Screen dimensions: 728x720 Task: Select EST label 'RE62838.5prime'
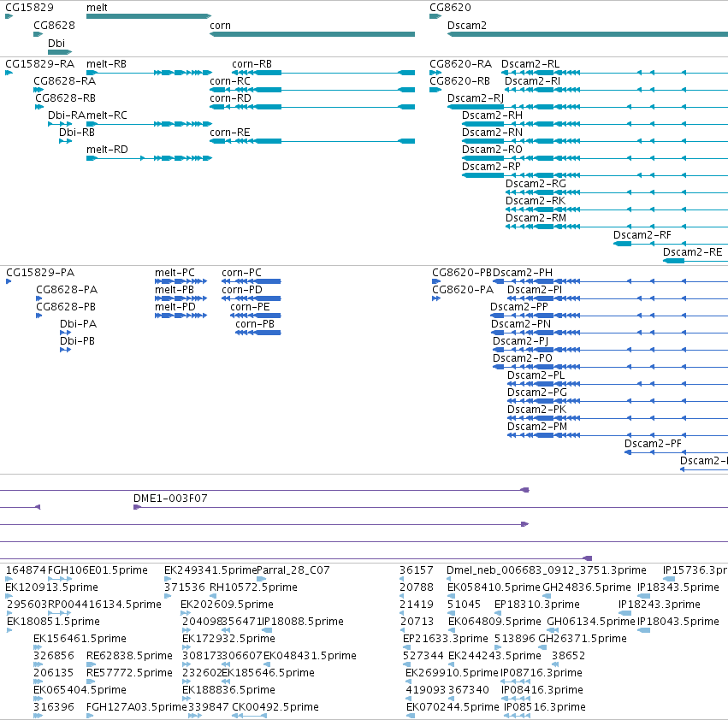pos(129,656)
